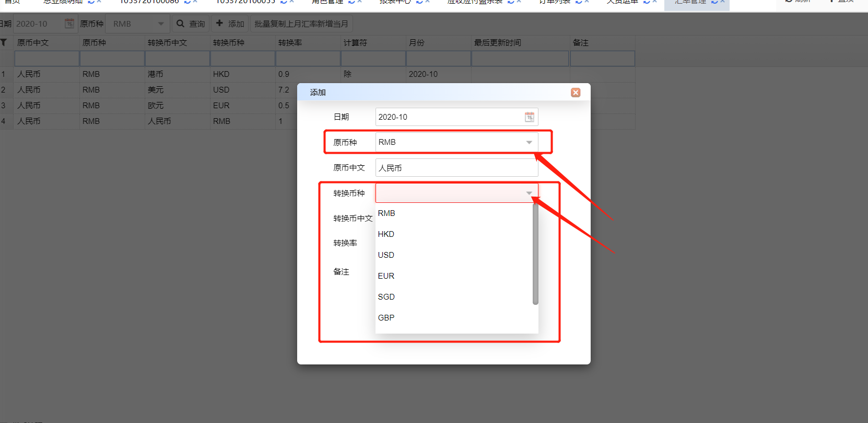Sort by the 转换币种 column header
The width and height of the screenshot is (868, 423).
243,43
